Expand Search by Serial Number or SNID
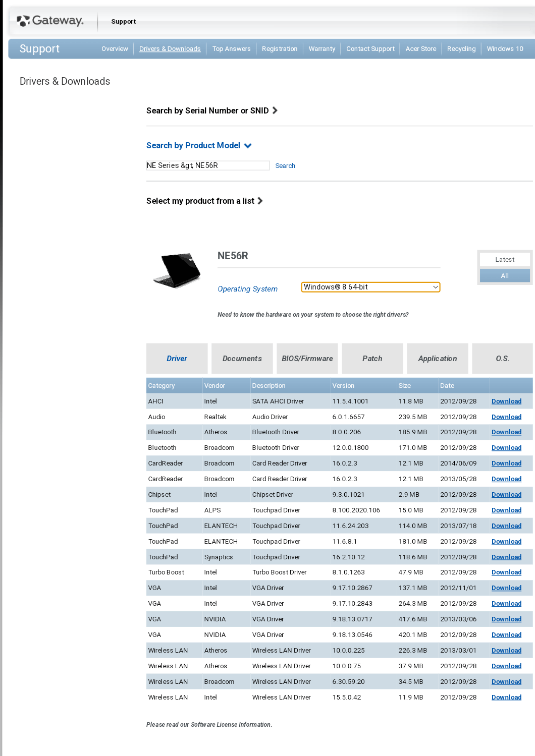Viewport: 535px width, 756px height. (x=212, y=110)
